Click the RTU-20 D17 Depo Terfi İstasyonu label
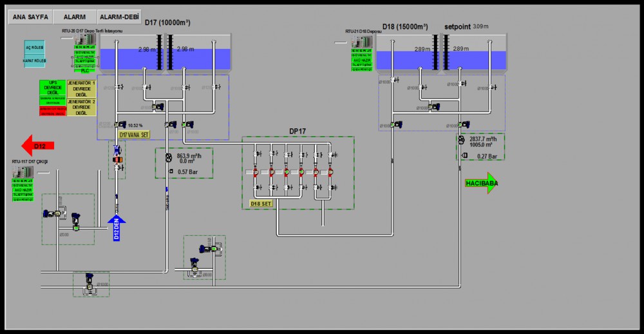Viewport: 644px width, 334px height. [x=92, y=31]
